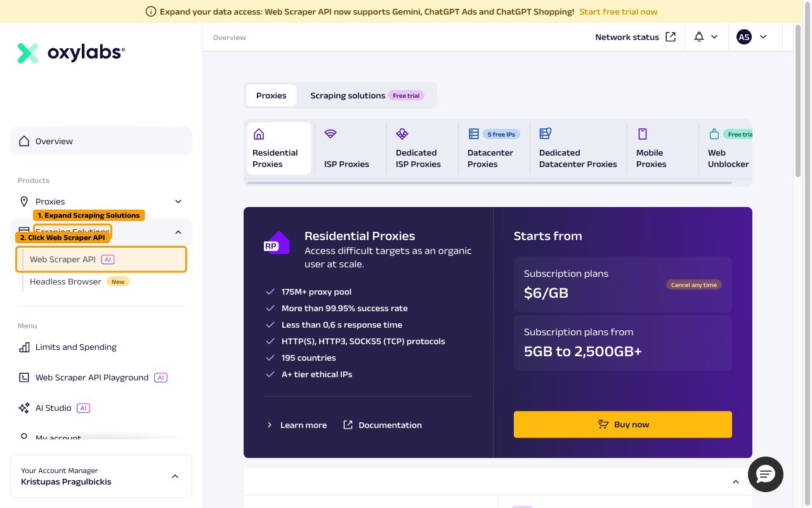Image resolution: width=812 pixels, height=508 pixels.
Task: Click the Web Unblocker lock icon
Action: tap(714, 134)
